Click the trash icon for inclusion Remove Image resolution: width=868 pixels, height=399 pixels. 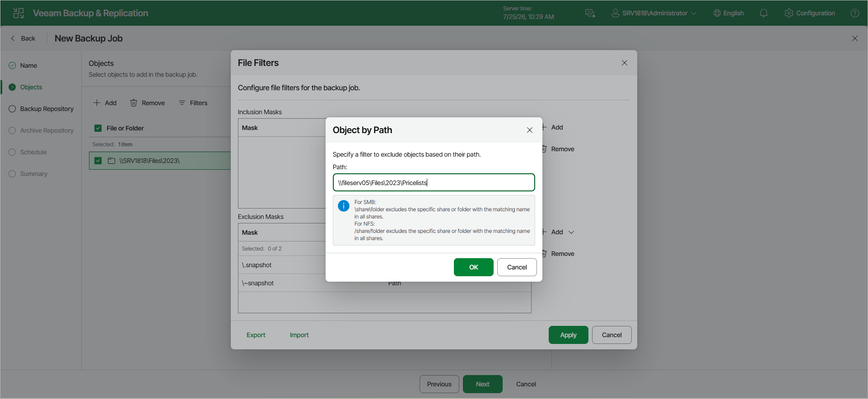544,149
